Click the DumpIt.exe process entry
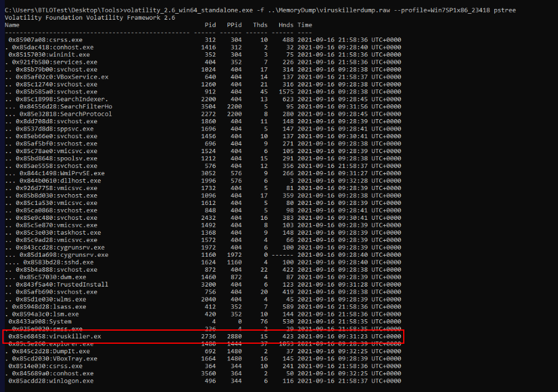The height and width of the screenshot is (392, 558). (51, 351)
